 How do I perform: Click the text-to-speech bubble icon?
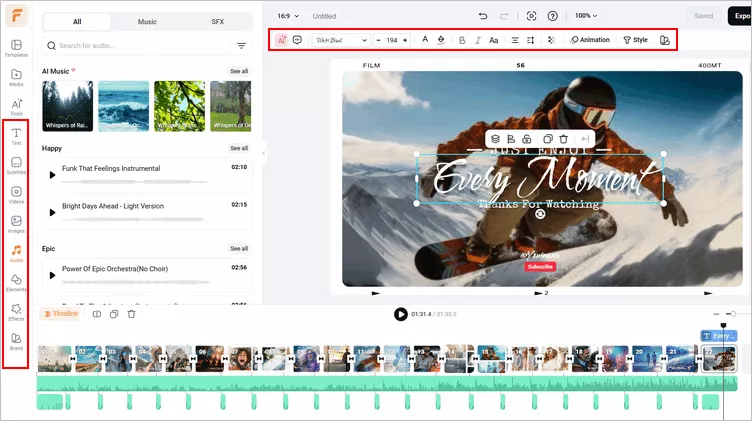tap(297, 40)
